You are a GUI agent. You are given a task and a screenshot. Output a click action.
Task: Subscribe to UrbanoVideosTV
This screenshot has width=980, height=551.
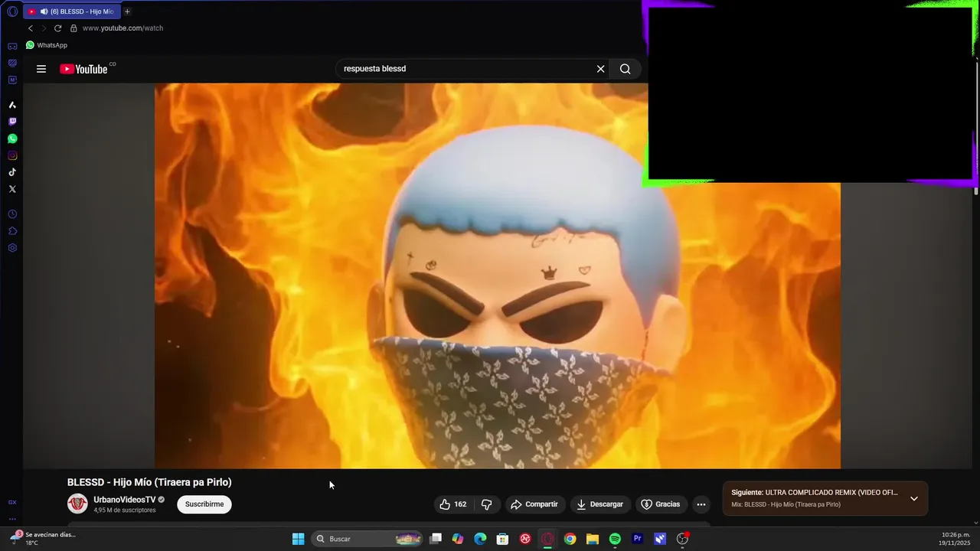tap(204, 504)
